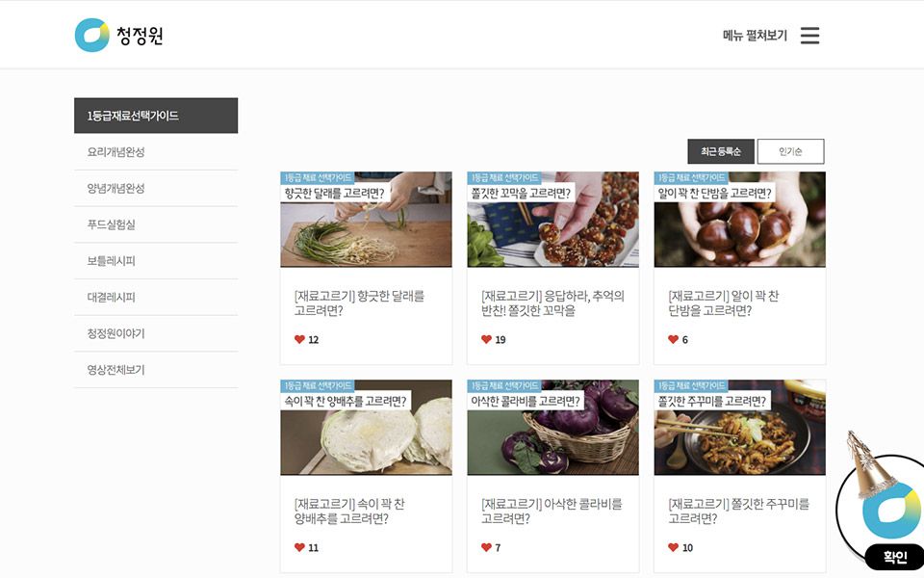This screenshot has height=578, width=924.
Task: Click the 쫄깃한 주꾸미 dish thumbnail
Action: click(x=739, y=428)
